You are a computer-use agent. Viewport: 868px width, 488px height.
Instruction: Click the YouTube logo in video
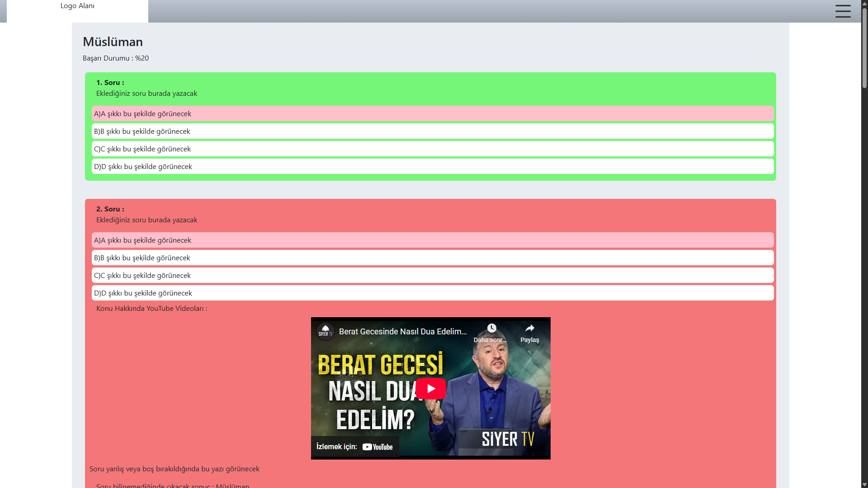pyautogui.click(x=377, y=447)
